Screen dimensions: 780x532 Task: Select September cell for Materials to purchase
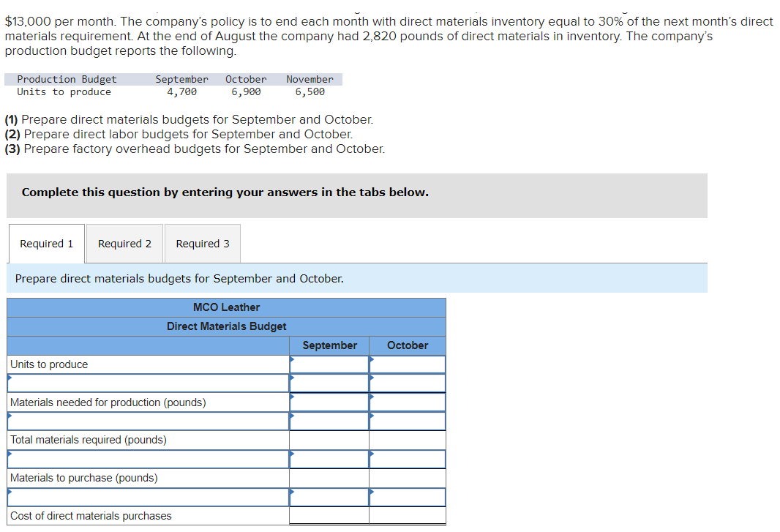(x=329, y=478)
